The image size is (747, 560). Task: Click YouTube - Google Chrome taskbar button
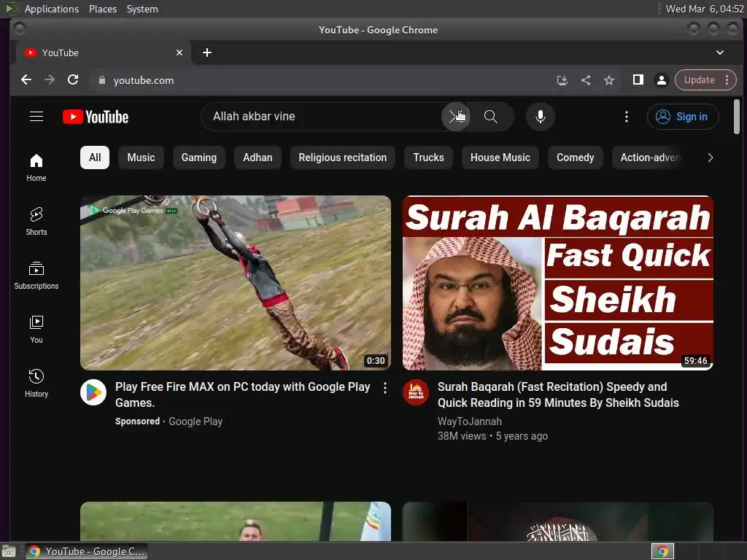(87, 551)
